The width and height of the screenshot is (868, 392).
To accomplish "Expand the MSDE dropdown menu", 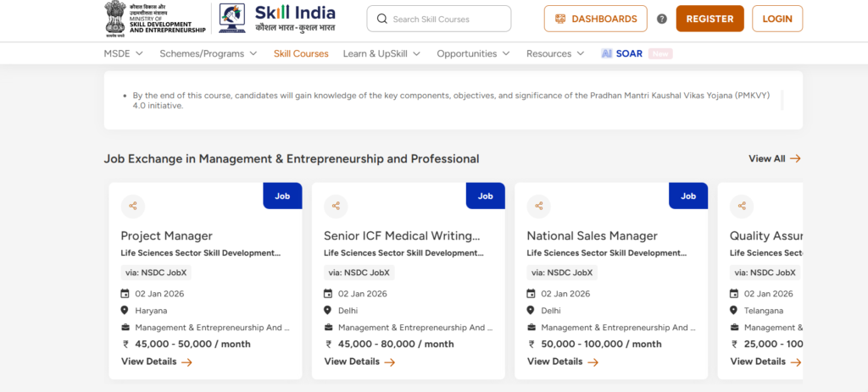I will point(124,53).
